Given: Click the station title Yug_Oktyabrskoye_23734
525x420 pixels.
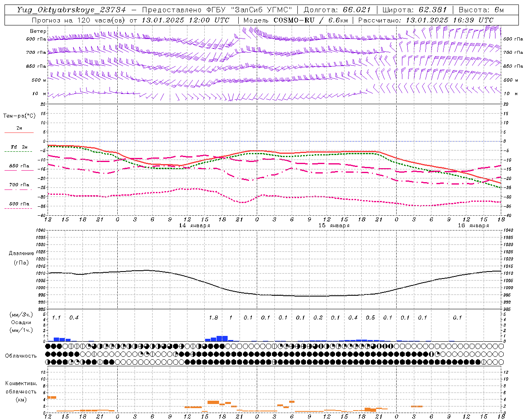Looking at the screenshot, I should click(x=71, y=10).
